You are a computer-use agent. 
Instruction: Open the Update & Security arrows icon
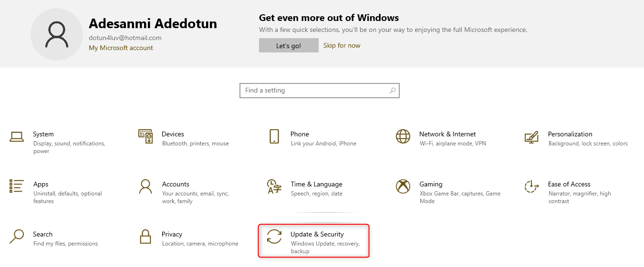(x=274, y=236)
